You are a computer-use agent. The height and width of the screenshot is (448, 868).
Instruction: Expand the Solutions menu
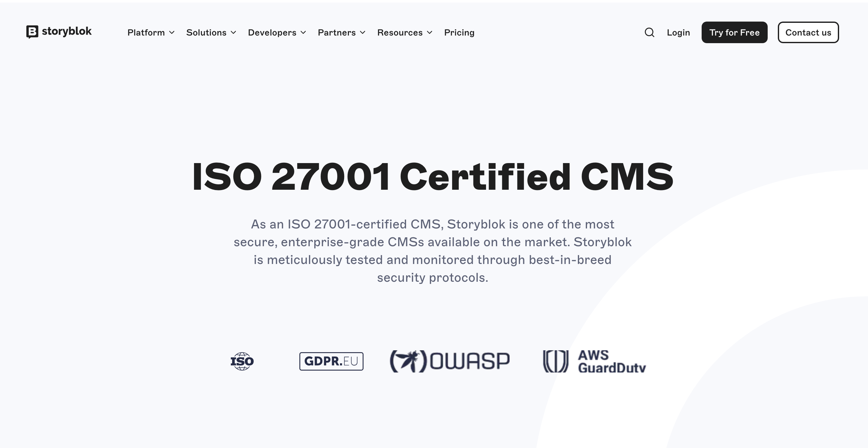click(x=211, y=32)
